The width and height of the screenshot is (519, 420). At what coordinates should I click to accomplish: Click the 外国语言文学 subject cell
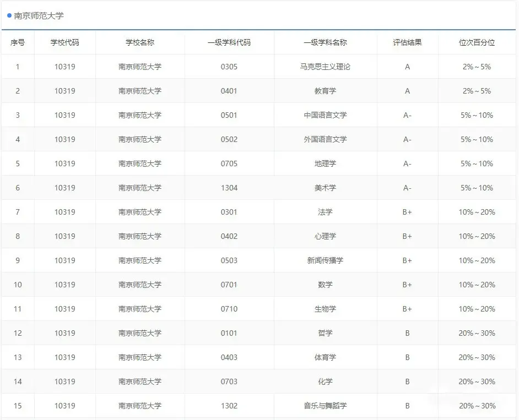(326, 139)
